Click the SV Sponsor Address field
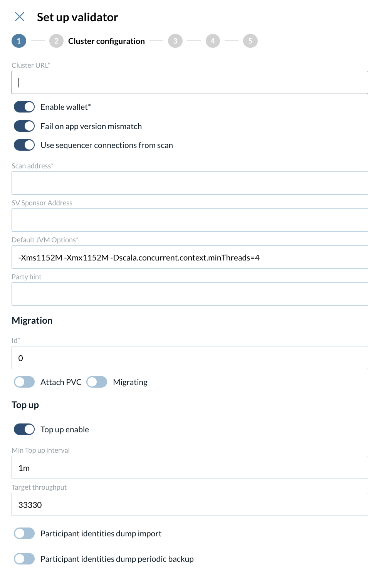 click(x=190, y=220)
